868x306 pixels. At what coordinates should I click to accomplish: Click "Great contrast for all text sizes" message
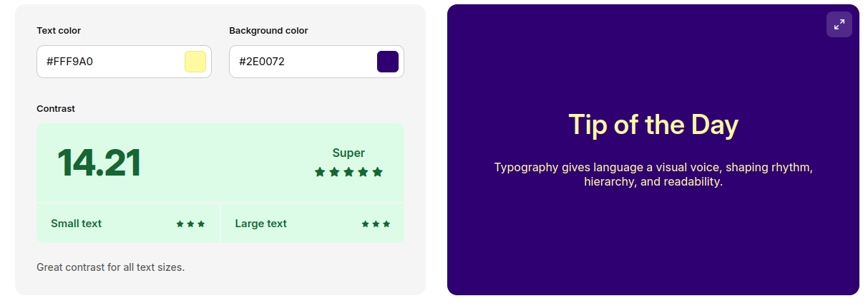[110, 267]
